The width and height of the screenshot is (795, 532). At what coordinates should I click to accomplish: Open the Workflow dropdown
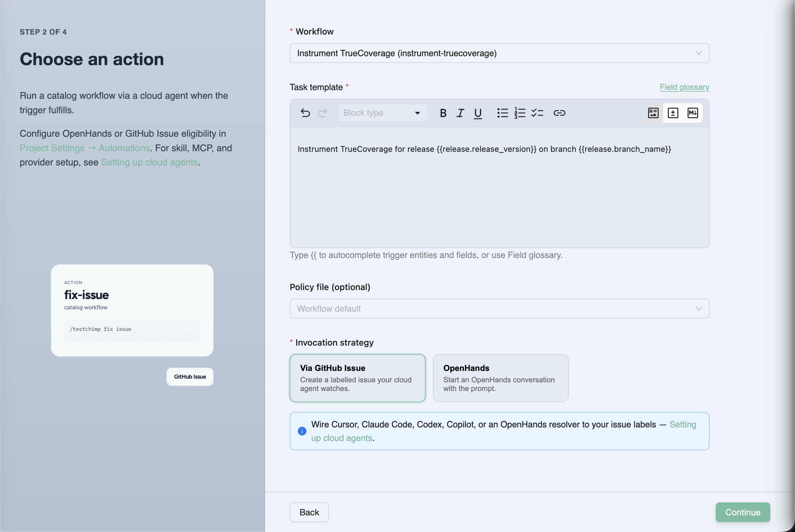click(499, 53)
